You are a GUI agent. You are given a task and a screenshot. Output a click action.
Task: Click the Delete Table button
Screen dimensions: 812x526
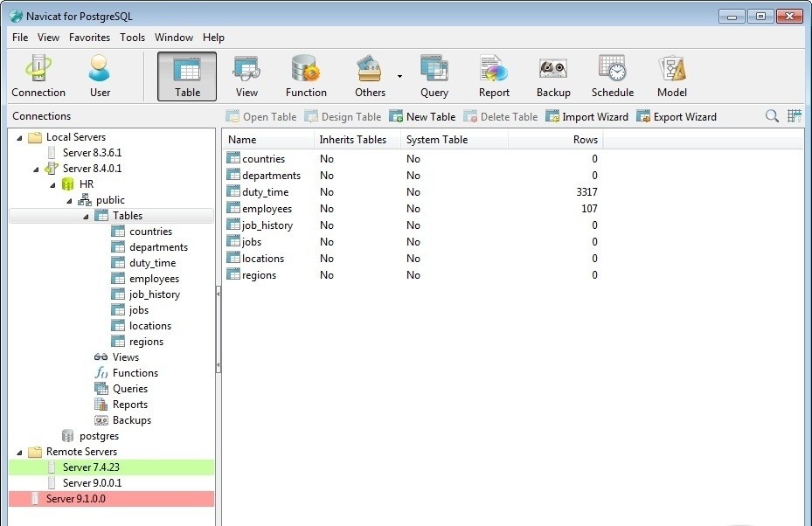[501, 116]
